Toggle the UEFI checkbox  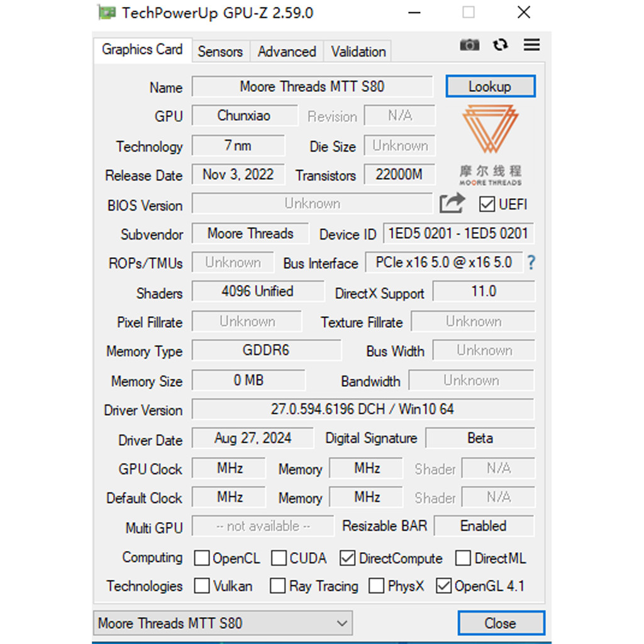(x=487, y=204)
